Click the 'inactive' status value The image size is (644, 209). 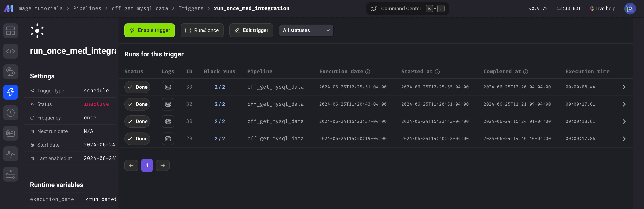pos(96,104)
